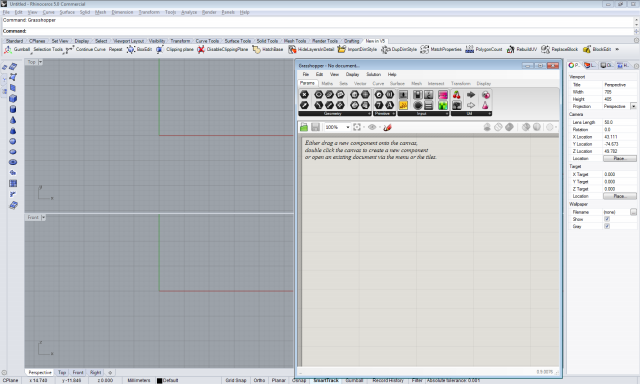
Task: Click the BlockEdit icon
Action: point(587,49)
